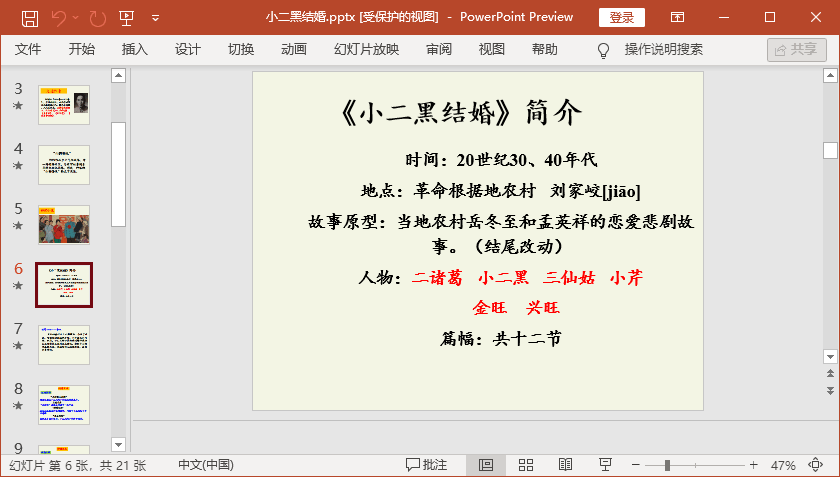This screenshot has height=477, width=840.
Task: Click the thumbnail pane scrollbar handle
Action: pyautogui.click(x=118, y=175)
